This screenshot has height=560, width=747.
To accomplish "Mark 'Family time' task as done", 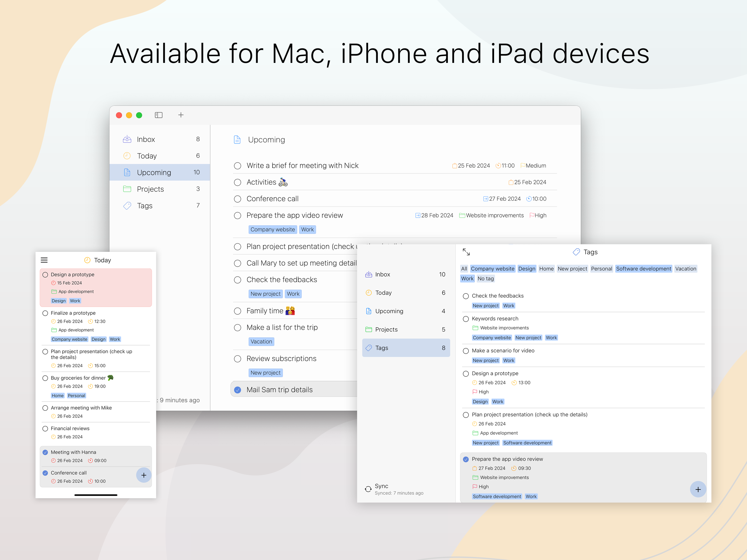I will [238, 311].
